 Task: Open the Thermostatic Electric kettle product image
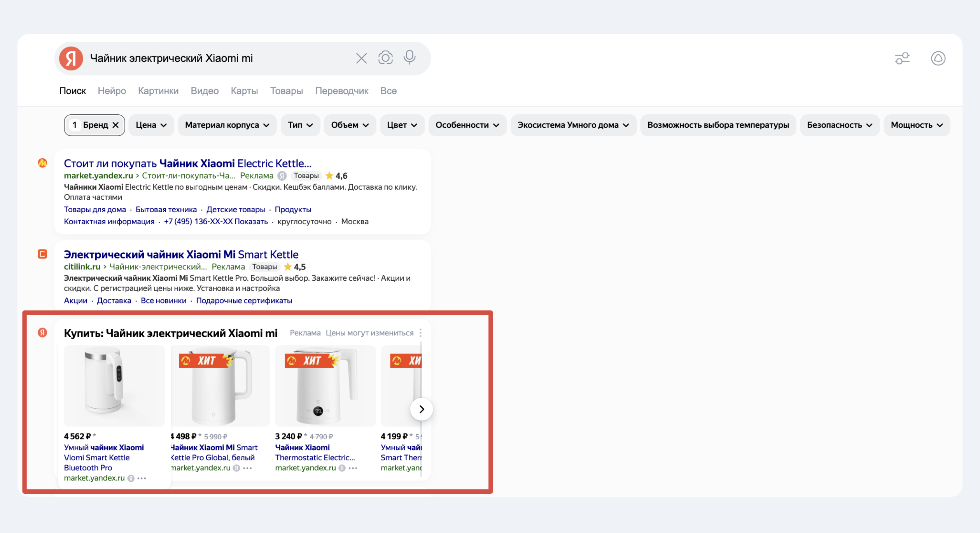pyautogui.click(x=325, y=386)
